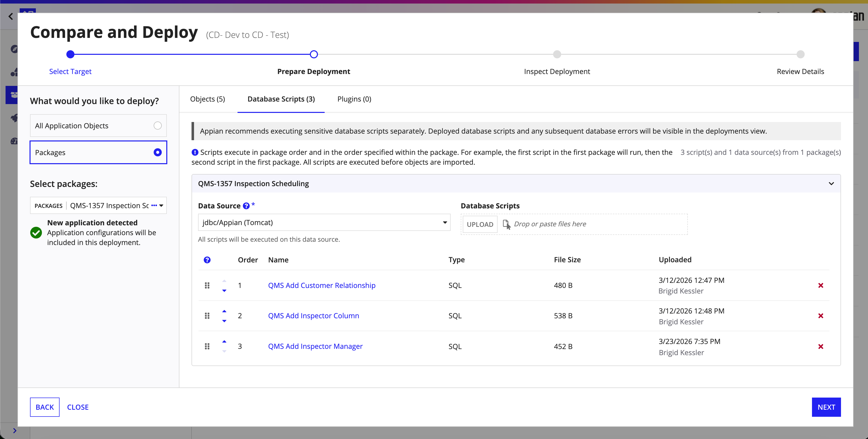868x439 pixels.
Task: Click the green new application detected checkmark
Action: [36, 232]
